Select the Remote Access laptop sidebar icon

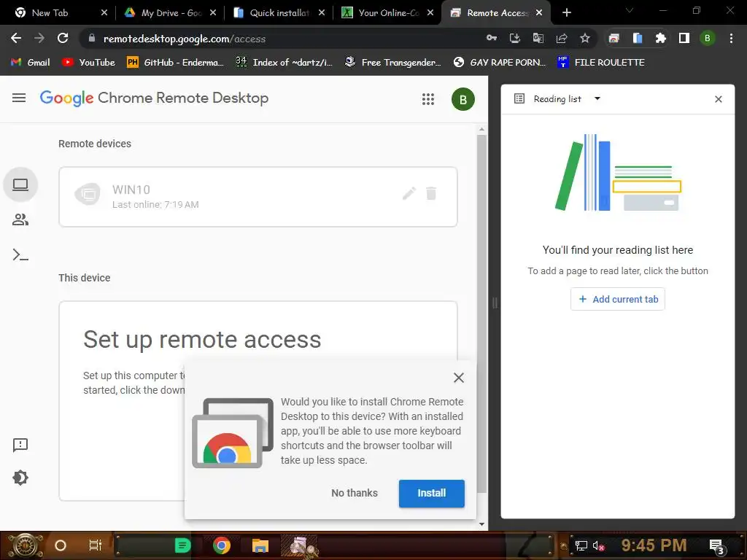20,184
